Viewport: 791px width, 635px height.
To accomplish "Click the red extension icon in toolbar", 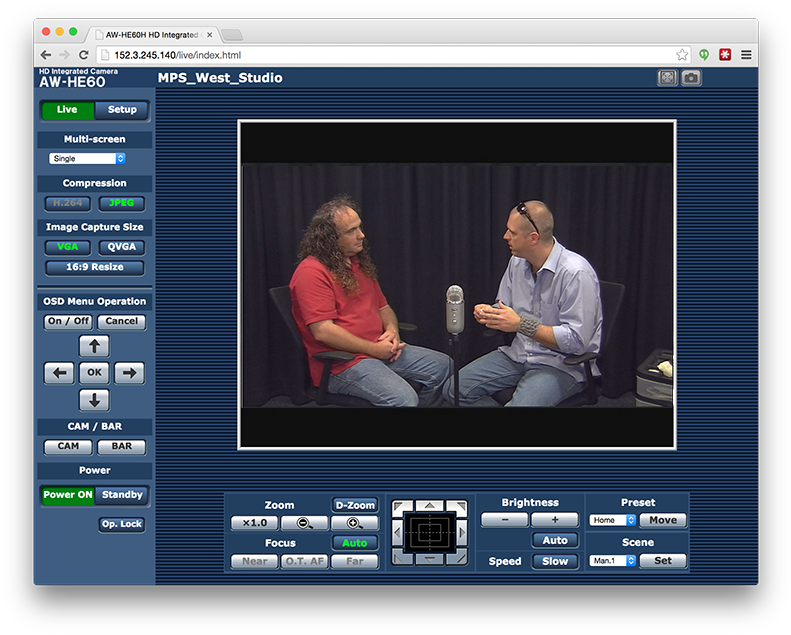I will (x=725, y=55).
